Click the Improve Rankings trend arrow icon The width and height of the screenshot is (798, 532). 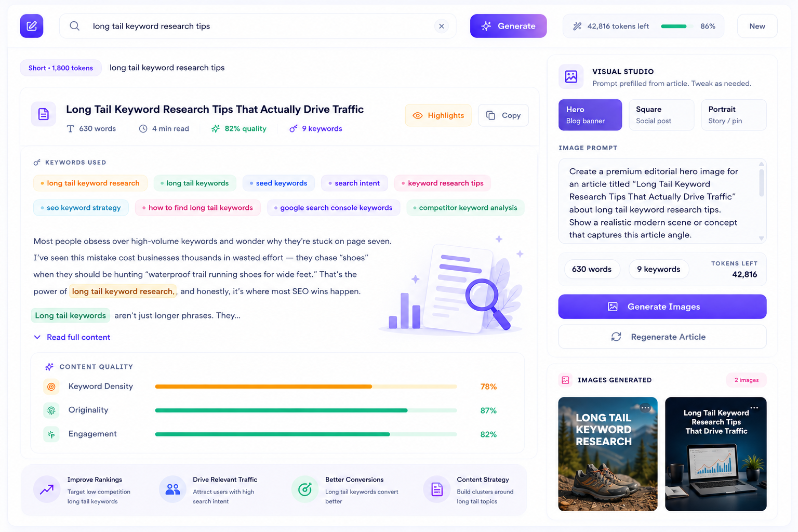point(47,489)
